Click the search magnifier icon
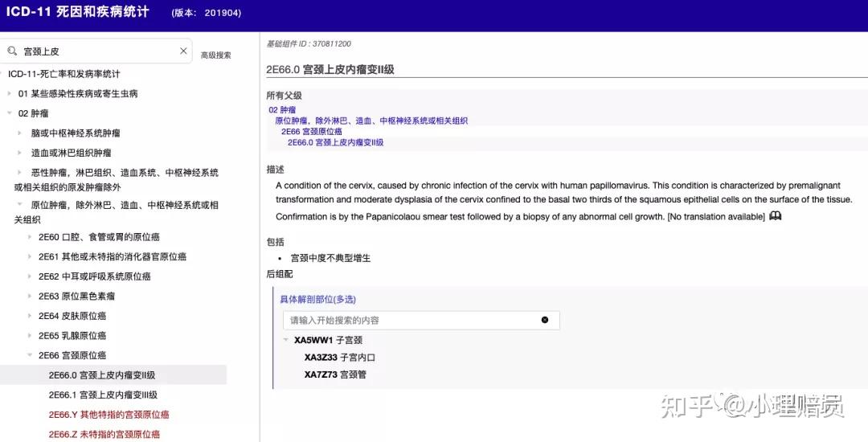The height and width of the screenshot is (442, 868). click(12, 51)
